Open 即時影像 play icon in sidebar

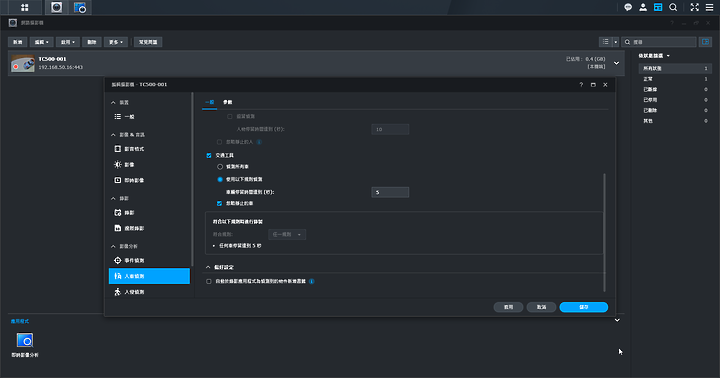pos(118,180)
